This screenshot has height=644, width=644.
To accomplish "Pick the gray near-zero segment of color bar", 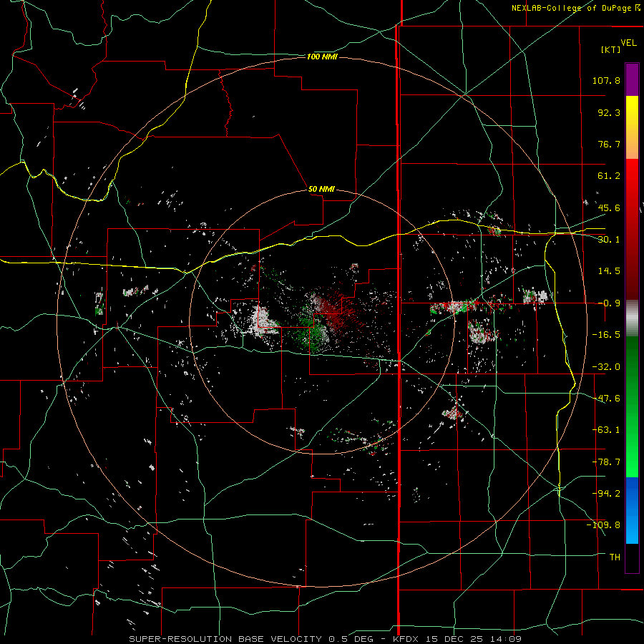I will 632,318.
